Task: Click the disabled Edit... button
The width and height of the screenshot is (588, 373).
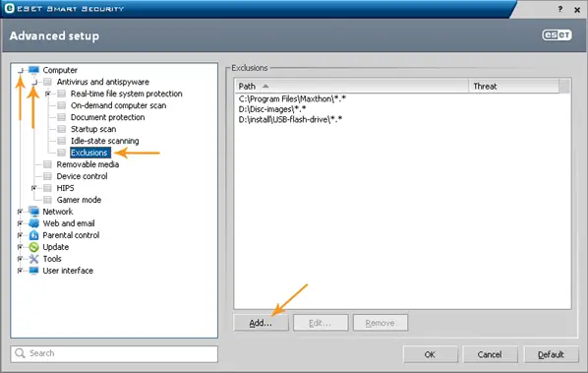Action: click(x=321, y=323)
